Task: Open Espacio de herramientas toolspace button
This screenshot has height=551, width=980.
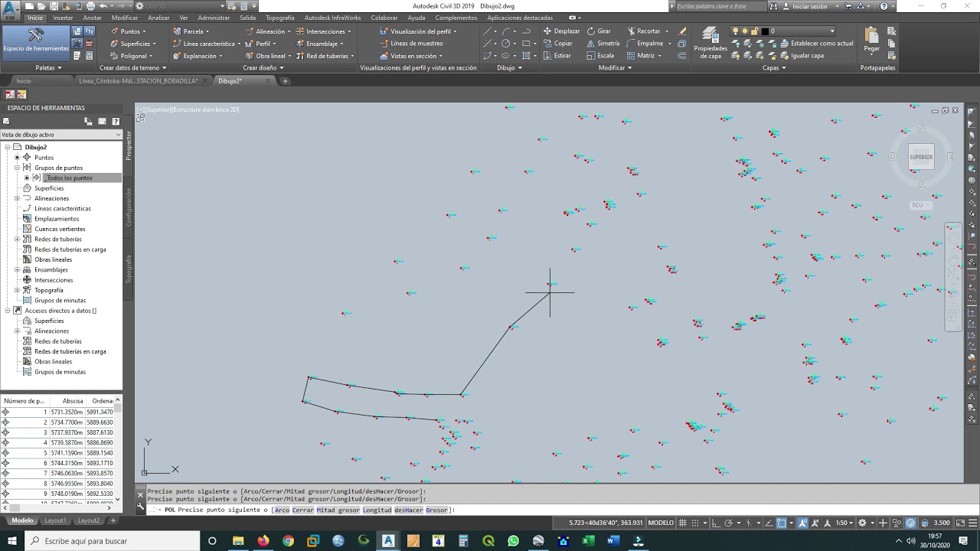Action: click(35, 43)
